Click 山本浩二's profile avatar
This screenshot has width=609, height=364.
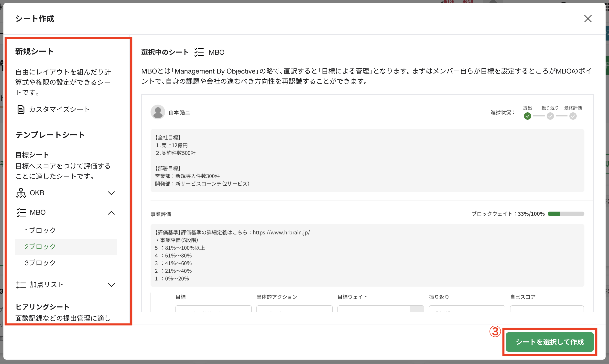(x=158, y=112)
